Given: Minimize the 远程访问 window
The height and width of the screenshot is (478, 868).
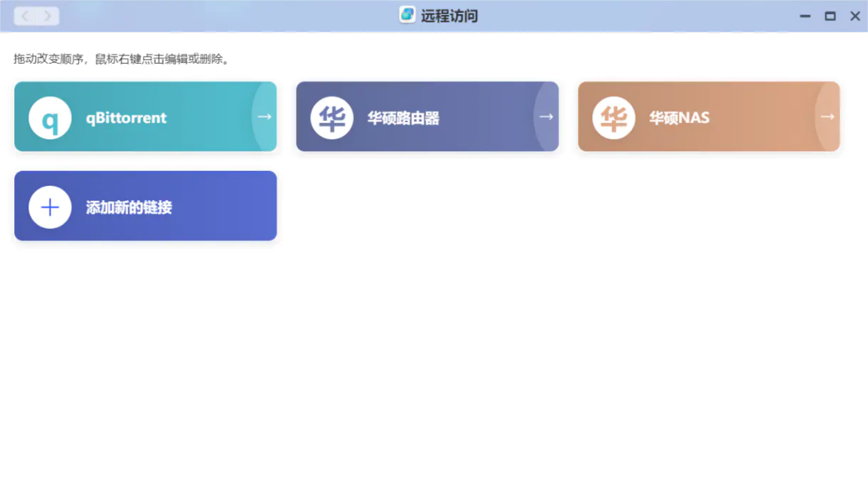Looking at the screenshot, I should [x=805, y=16].
